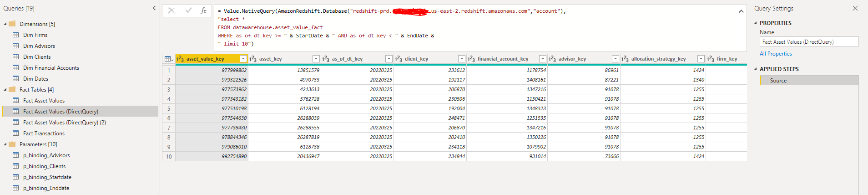The image size is (868, 195).
Task: Collapse the formula bar with the up chevron
Action: pos(741,11)
